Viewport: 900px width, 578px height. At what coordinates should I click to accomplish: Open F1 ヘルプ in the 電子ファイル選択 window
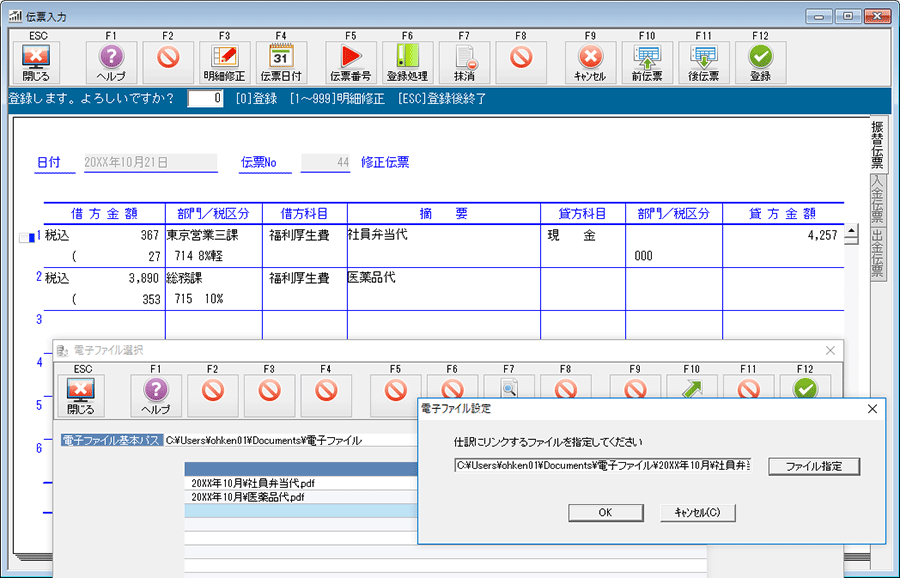click(156, 396)
